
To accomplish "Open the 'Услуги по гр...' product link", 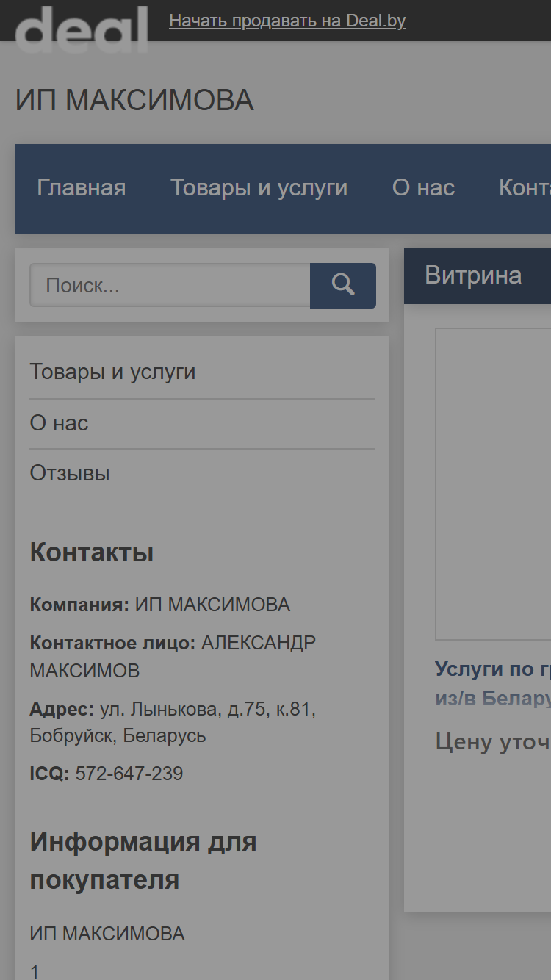I will pyautogui.click(x=493, y=682).
